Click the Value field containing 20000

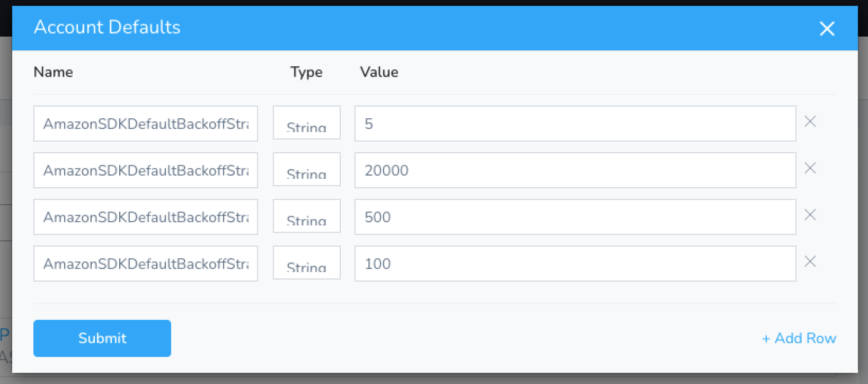point(575,170)
